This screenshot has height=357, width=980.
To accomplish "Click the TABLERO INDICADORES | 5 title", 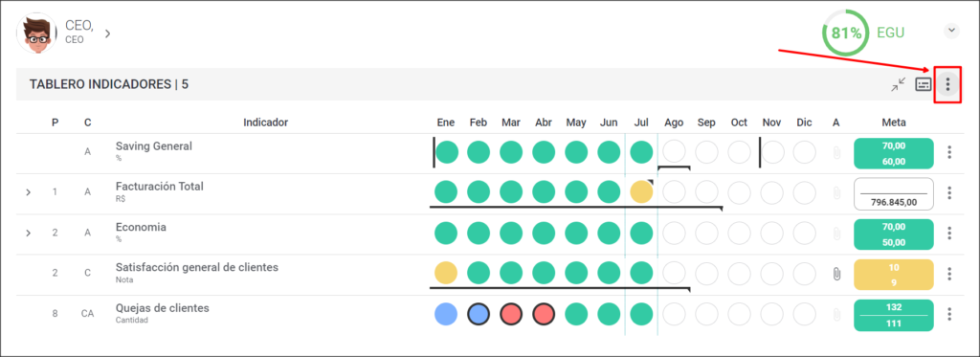I will (109, 84).
